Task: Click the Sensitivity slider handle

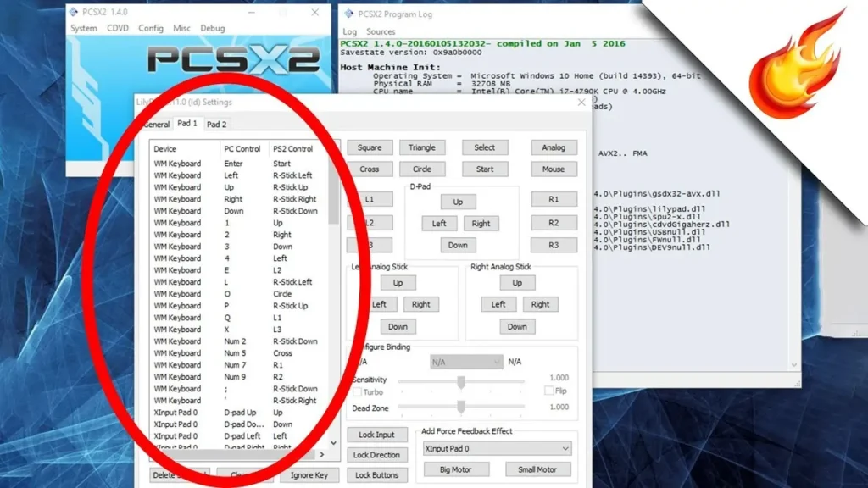Action: (x=461, y=381)
